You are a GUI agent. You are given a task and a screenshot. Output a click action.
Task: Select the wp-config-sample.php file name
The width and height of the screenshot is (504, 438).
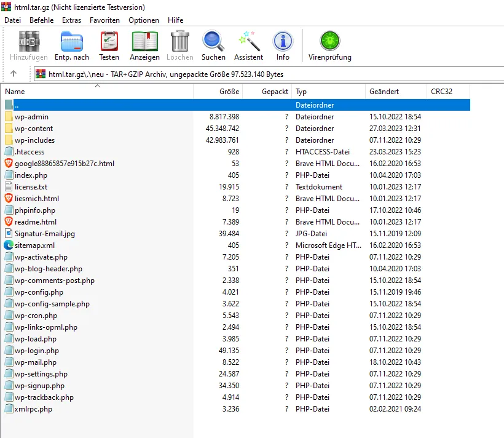pos(52,303)
